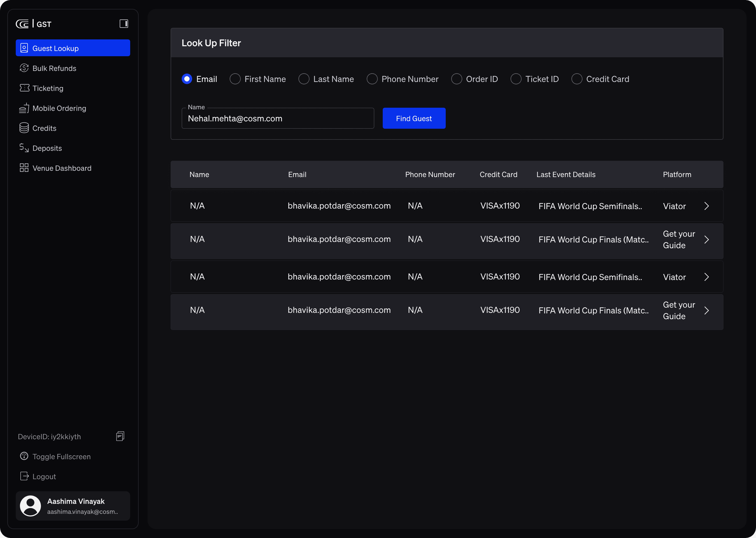Click the Bulk Refunds dollar icon
Image resolution: width=756 pixels, height=538 pixels.
point(24,68)
